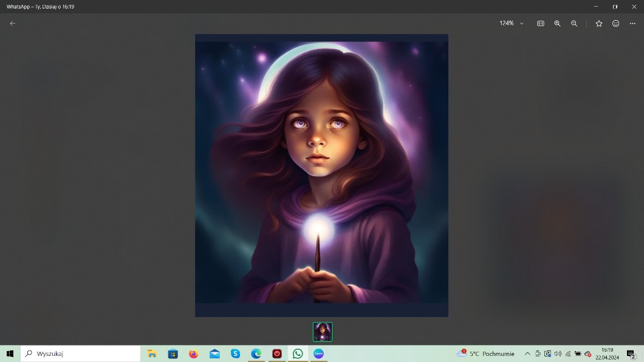This screenshot has height=362, width=644.
Task: Open the Windows Start menu
Action: point(10,353)
